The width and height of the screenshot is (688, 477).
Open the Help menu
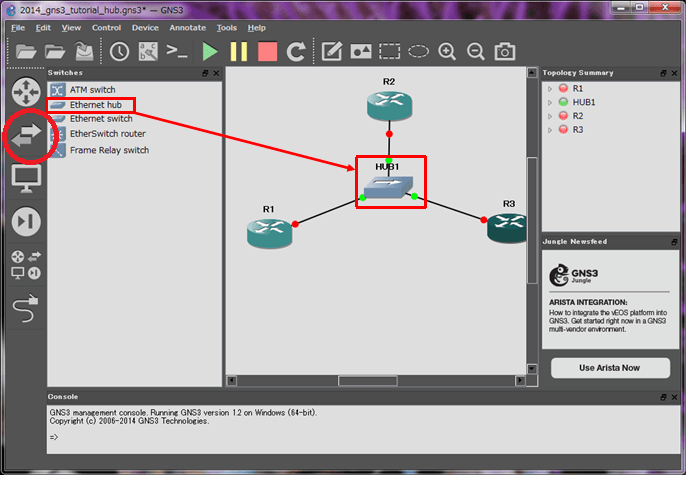(x=257, y=28)
